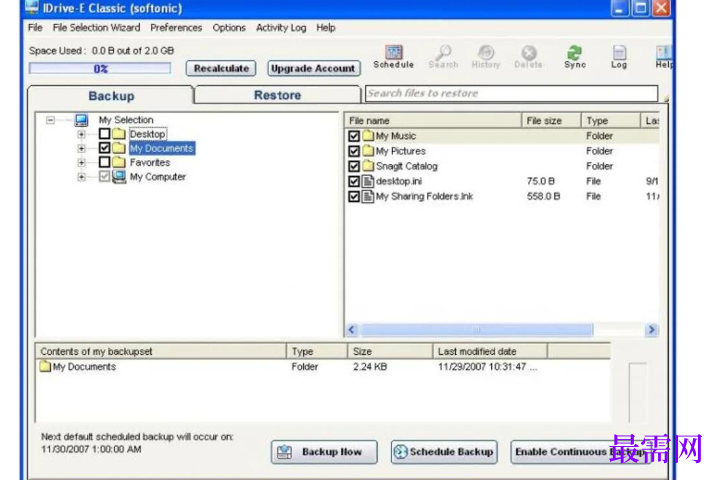Viewport: 721px width, 480px height.
Task: Open the Options menu
Action: 229,28
